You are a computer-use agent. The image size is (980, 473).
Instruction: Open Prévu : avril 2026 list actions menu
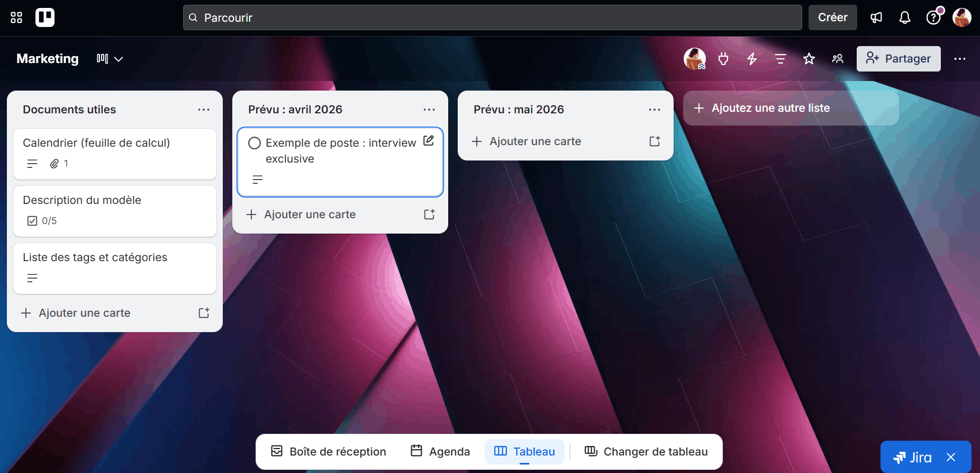429,110
